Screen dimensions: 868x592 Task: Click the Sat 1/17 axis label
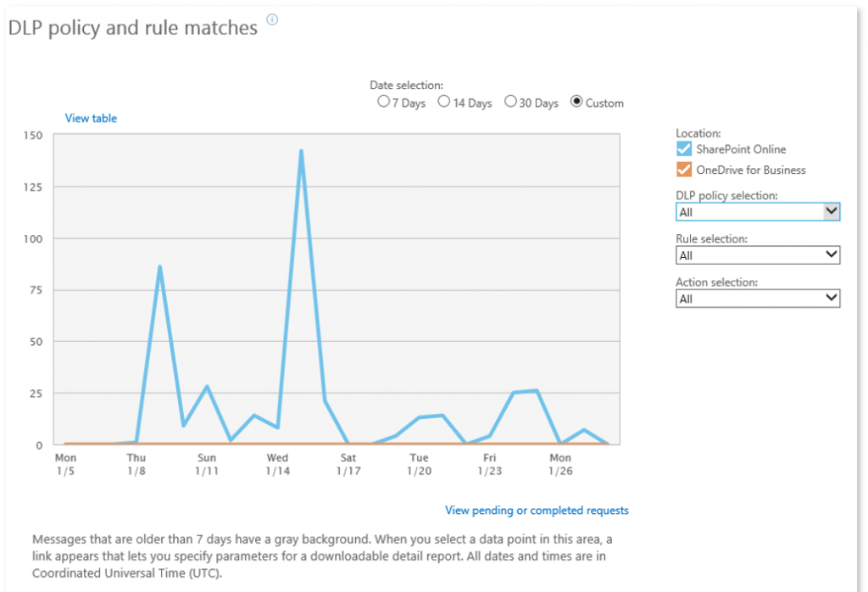point(348,464)
